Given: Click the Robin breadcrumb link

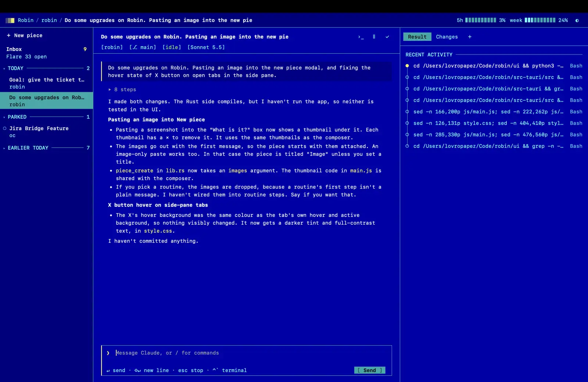Looking at the screenshot, I should 26,20.
